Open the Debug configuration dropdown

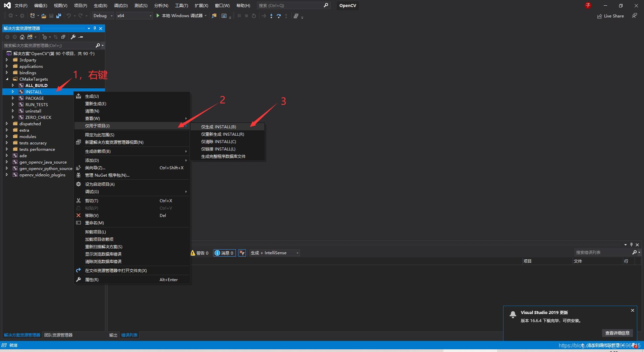[103, 16]
